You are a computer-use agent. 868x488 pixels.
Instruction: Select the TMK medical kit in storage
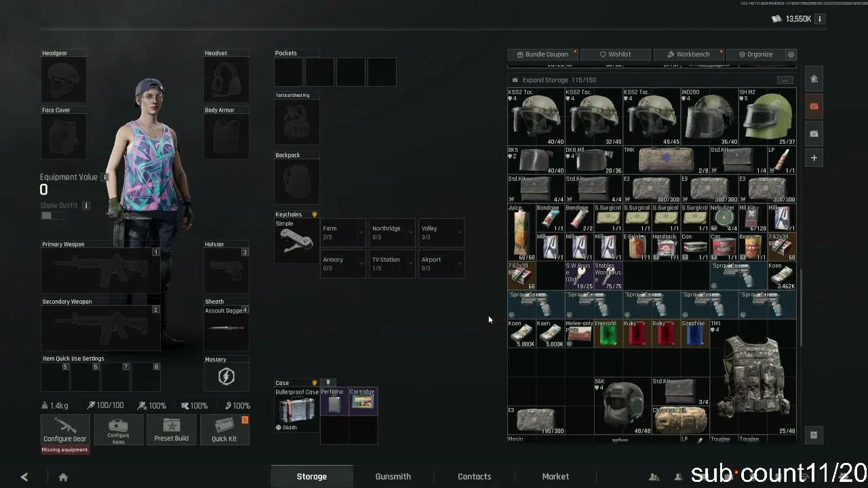[666, 160]
